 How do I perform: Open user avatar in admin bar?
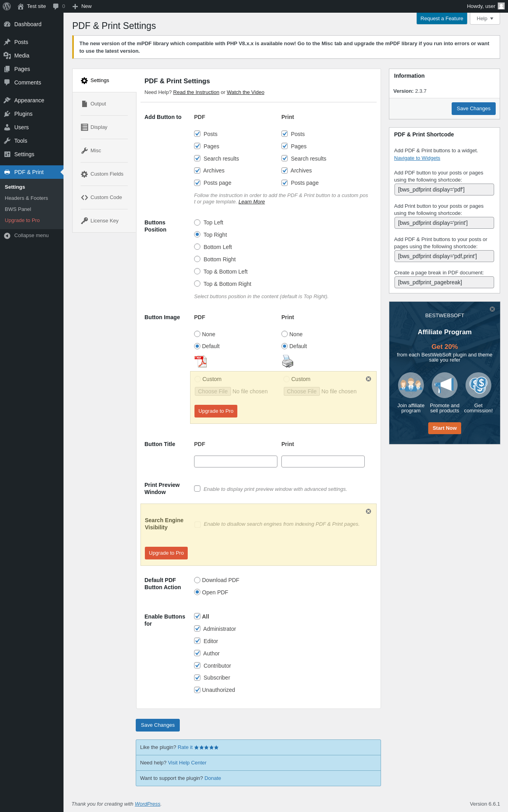(x=501, y=6)
